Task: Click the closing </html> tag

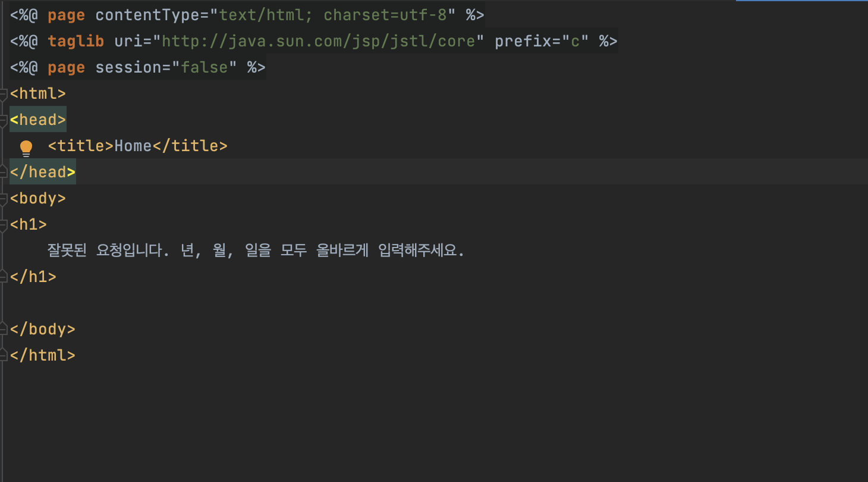Action: click(43, 355)
